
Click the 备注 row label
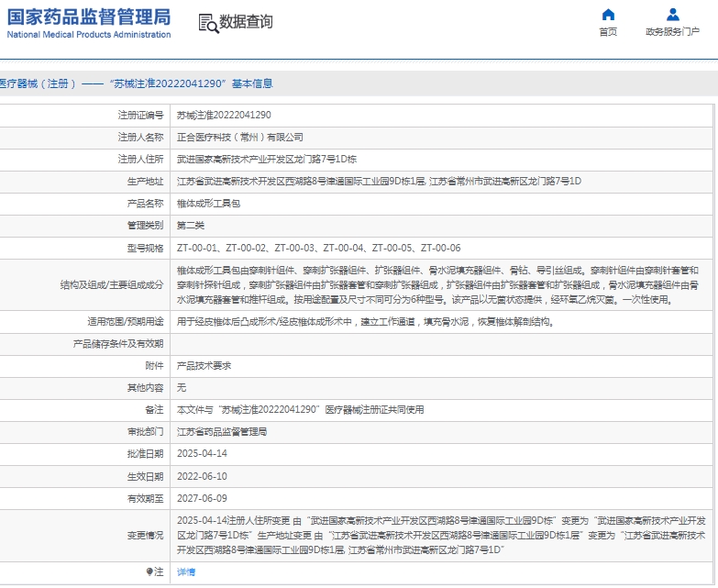click(x=154, y=409)
